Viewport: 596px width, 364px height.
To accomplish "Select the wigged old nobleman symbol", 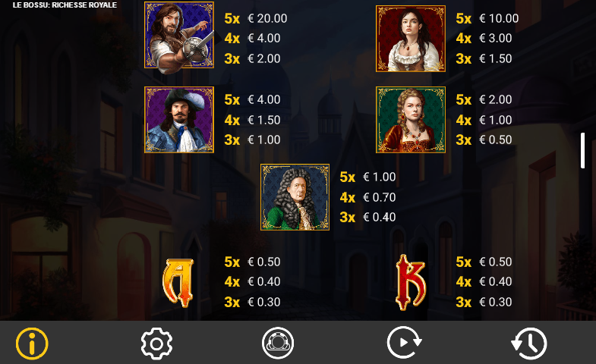I will tap(295, 197).
